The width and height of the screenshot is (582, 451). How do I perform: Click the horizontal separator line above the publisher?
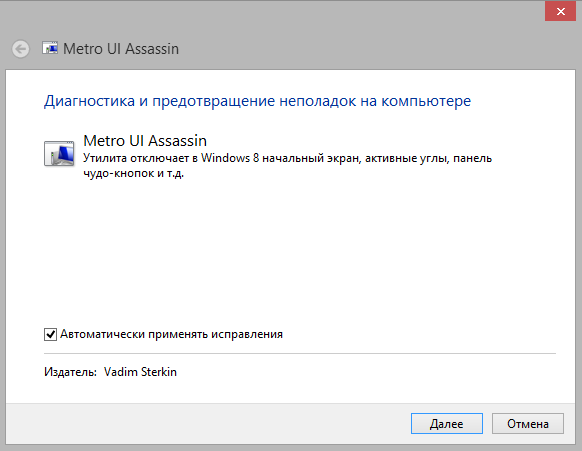point(300,354)
